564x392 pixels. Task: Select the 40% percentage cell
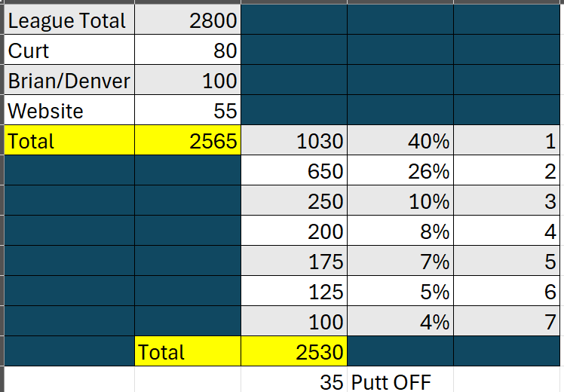click(x=400, y=141)
